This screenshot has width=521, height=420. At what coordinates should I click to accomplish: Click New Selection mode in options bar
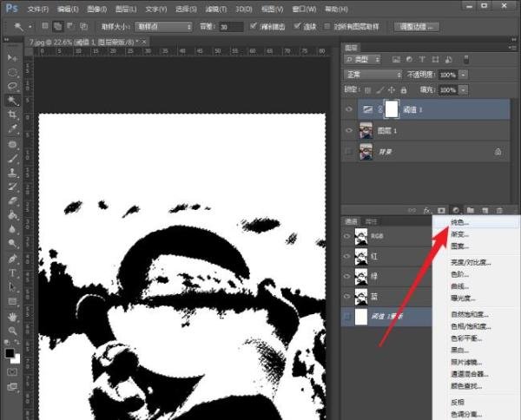(x=45, y=26)
